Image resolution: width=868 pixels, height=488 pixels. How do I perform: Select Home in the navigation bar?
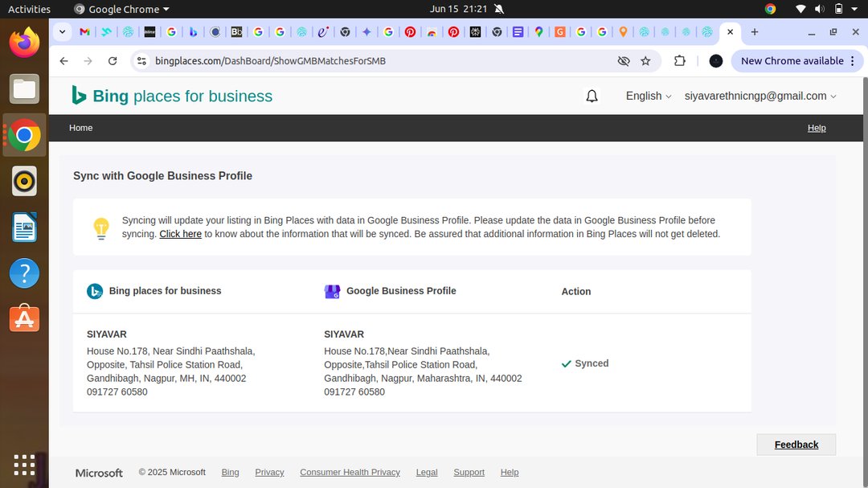coord(81,128)
